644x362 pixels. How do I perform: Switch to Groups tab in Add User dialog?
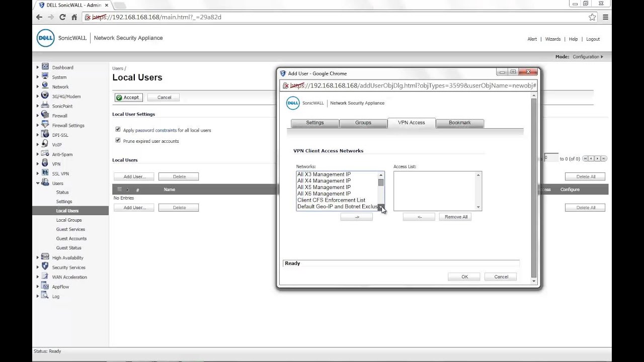pyautogui.click(x=363, y=123)
